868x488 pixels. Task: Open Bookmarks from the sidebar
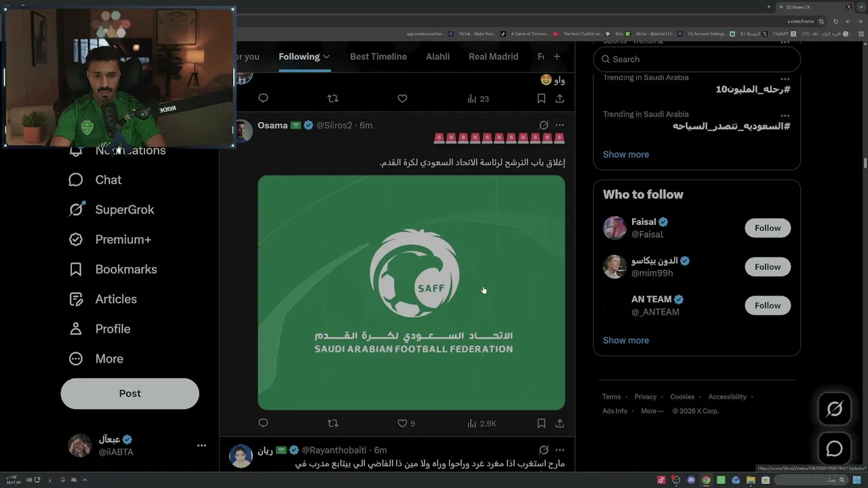pos(113,269)
